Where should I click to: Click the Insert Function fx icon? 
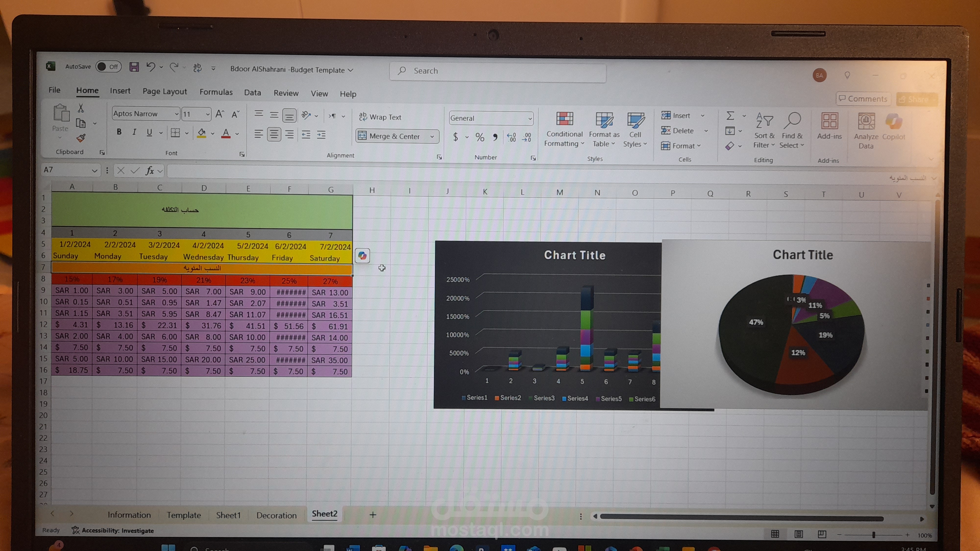tap(150, 171)
